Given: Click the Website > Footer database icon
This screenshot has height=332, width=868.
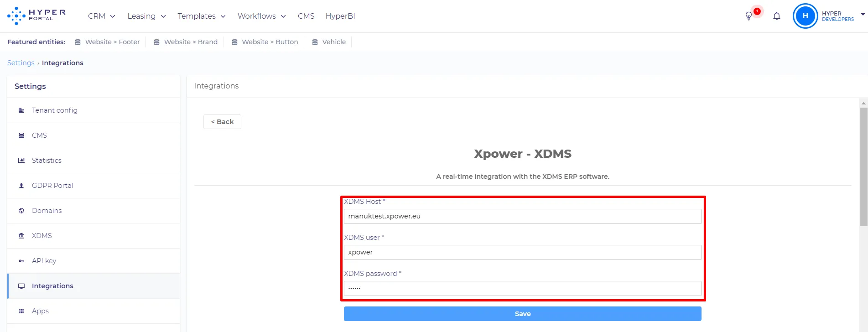Looking at the screenshot, I should click(78, 42).
